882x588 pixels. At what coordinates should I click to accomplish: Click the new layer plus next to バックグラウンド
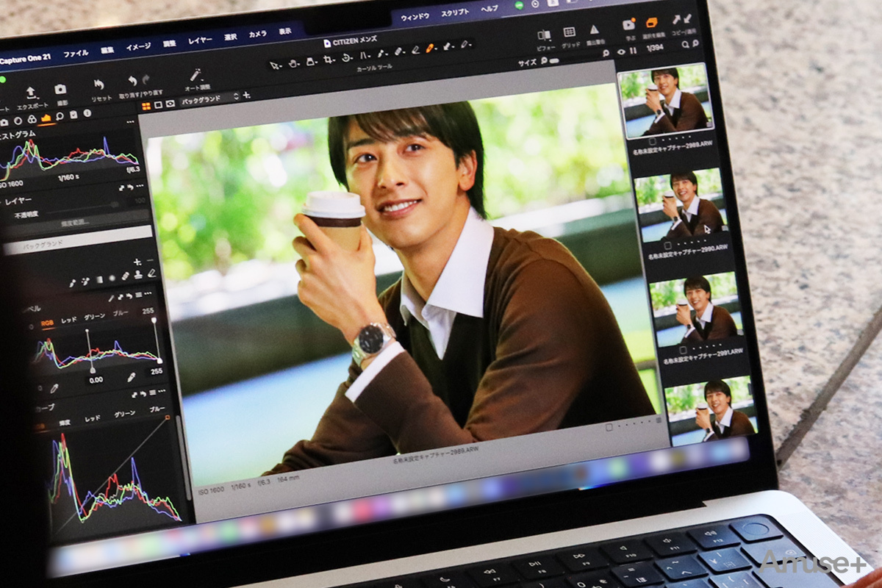247,95
